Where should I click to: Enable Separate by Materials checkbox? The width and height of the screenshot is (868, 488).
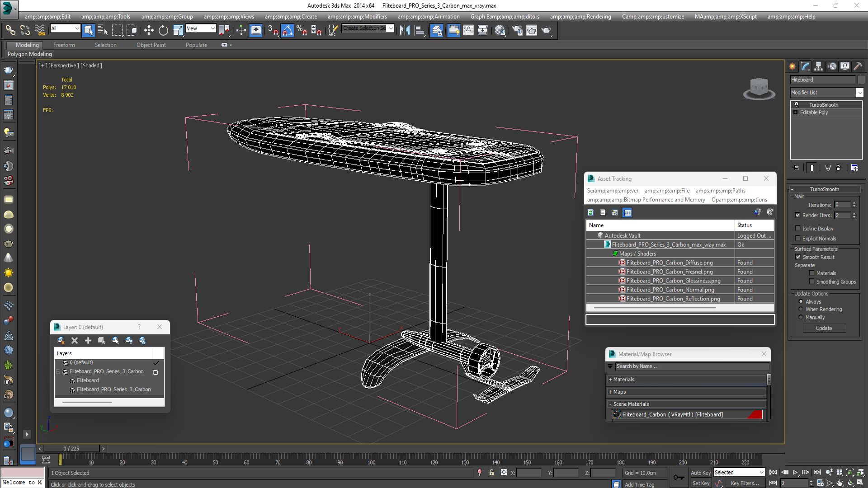pos(811,273)
